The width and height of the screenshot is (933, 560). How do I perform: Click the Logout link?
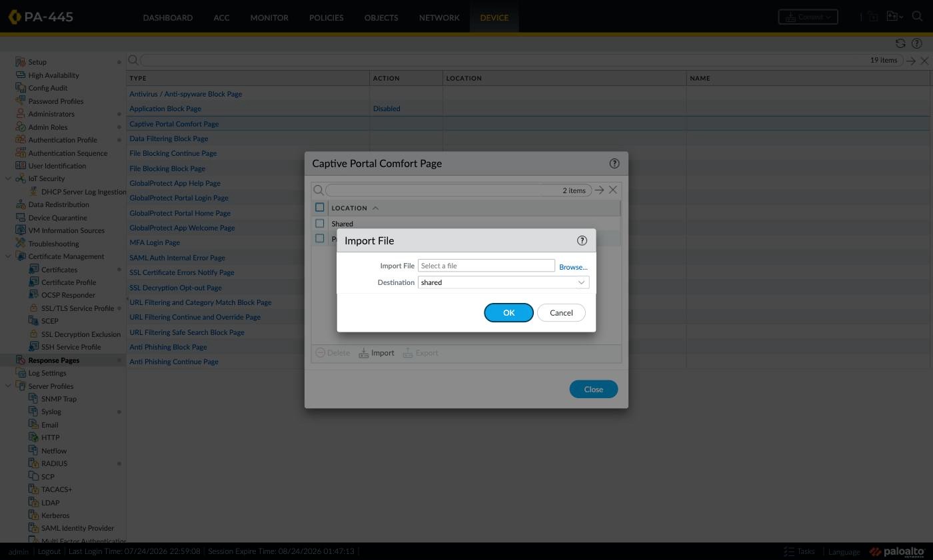[49, 551]
